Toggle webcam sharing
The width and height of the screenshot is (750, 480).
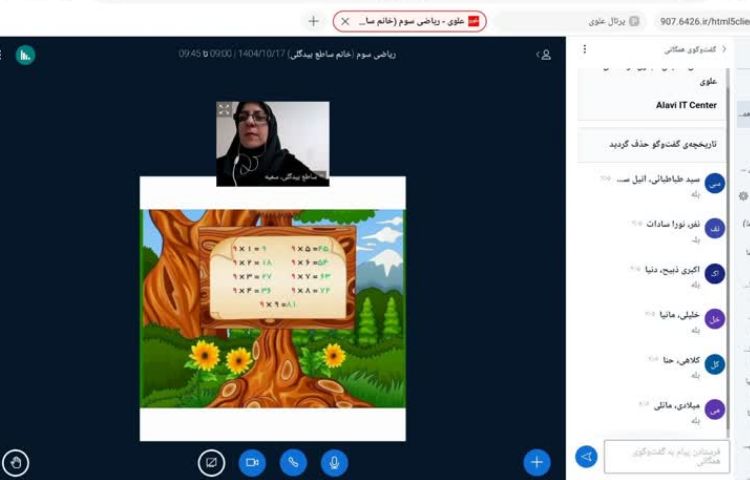pyautogui.click(x=252, y=462)
